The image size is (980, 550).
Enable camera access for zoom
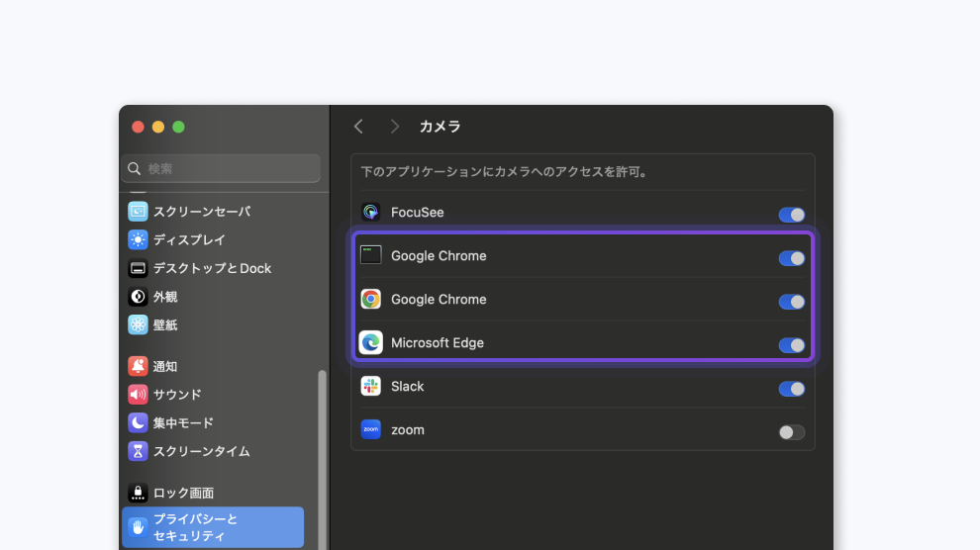[x=792, y=432]
